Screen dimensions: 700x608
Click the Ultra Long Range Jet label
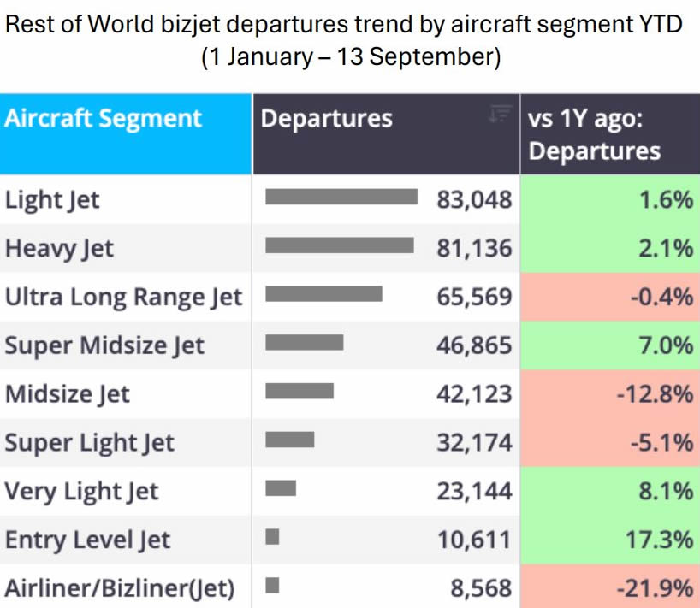[x=123, y=297]
